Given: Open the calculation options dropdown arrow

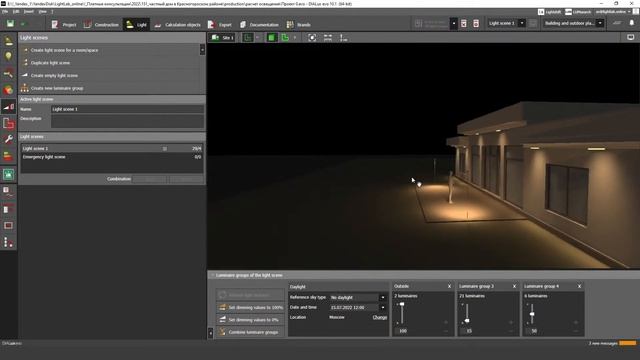Looking at the screenshot, I should coord(454,23).
